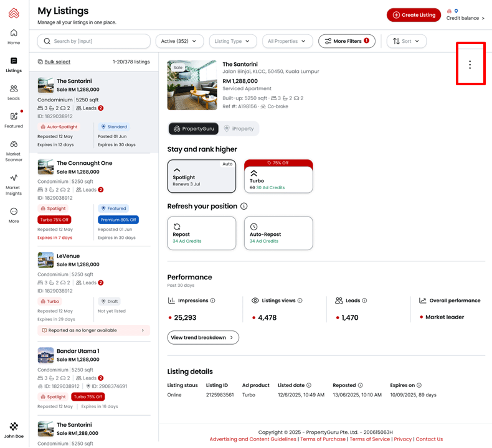Toggle Bulk select for listings
This screenshot has height=448, width=492.
(x=54, y=62)
